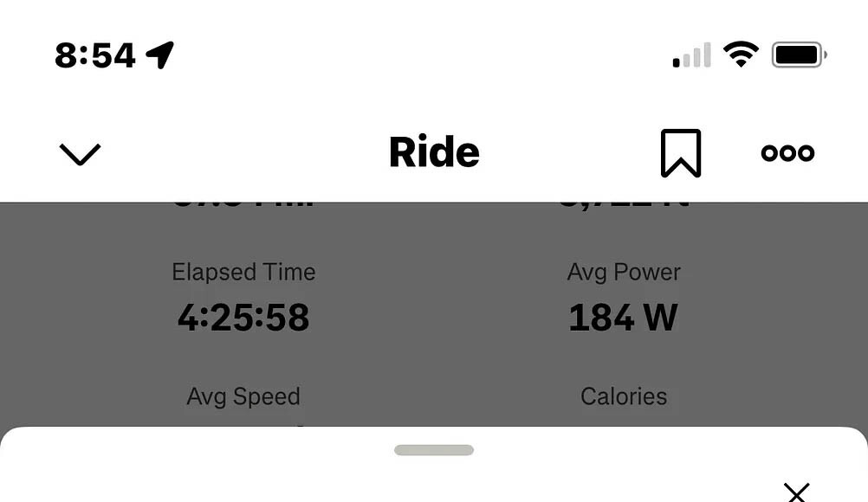Tap the 184 W power value
The width and height of the screenshot is (868, 502).
click(624, 318)
